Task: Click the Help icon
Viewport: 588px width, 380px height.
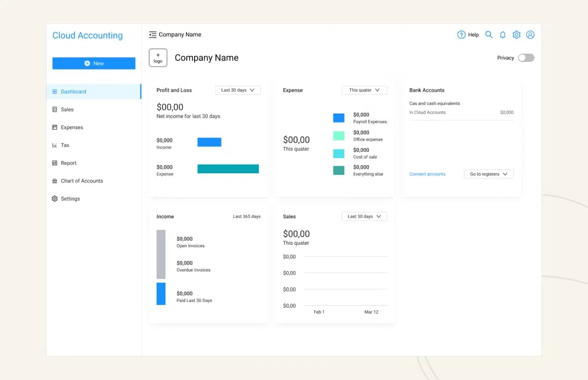Action: tap(462, 34)
